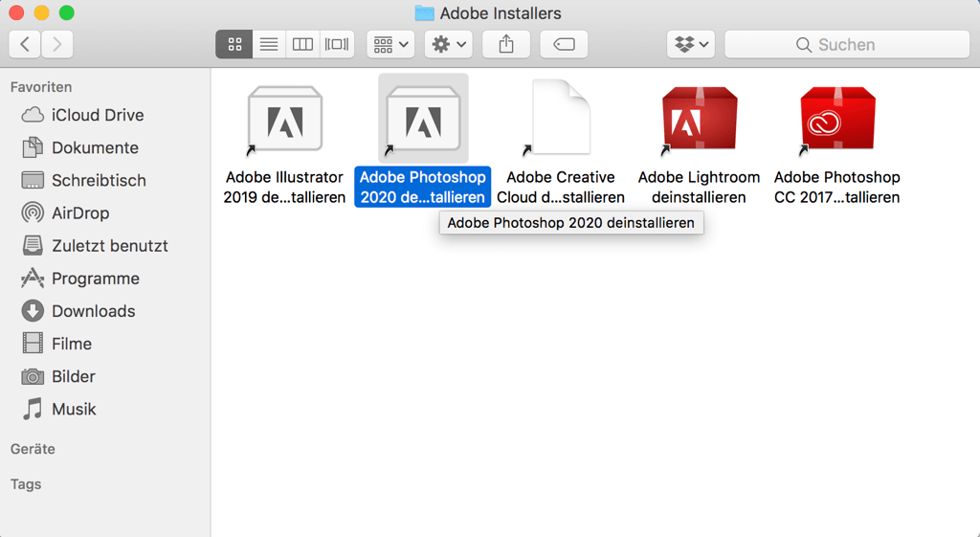
Task: Click the Bilder camera icon
Action: tap(33, 376)
